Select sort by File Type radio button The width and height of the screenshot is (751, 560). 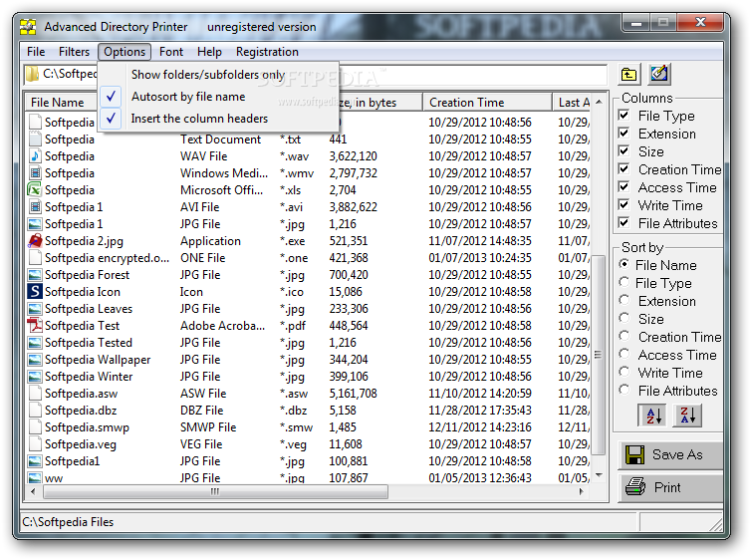[x=625, y=282]
